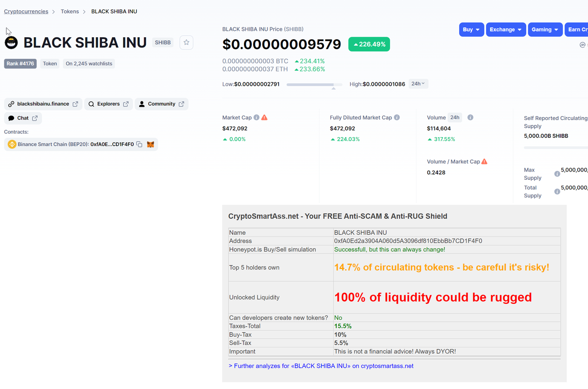Click the $0.00000009579 price value
The image size is (588, 389).
point(282,44)
